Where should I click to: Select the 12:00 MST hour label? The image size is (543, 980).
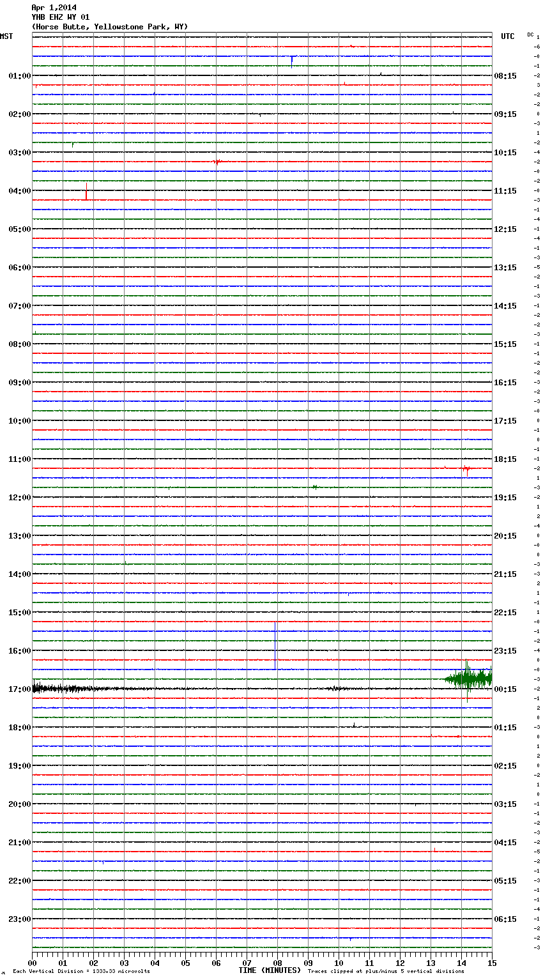(19, 497)
